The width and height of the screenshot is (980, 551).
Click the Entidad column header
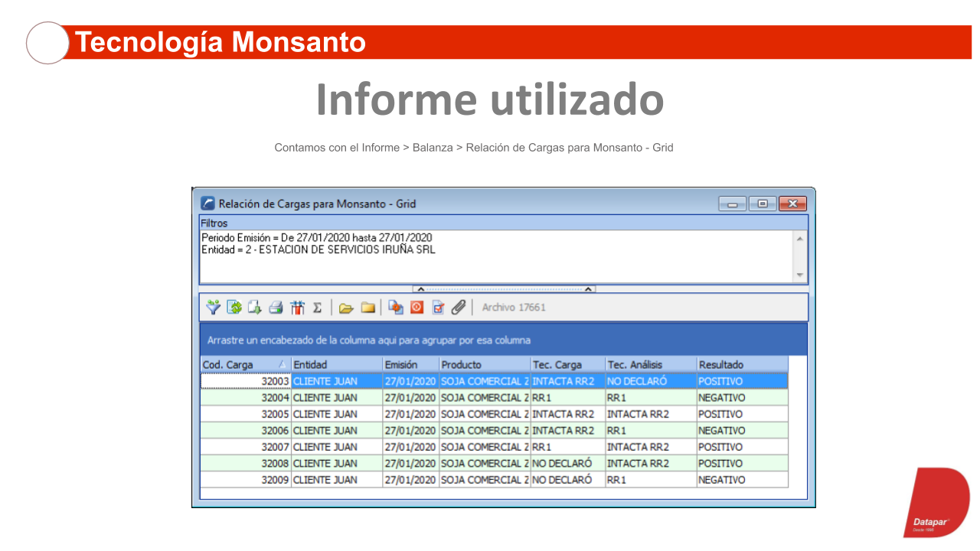(x=337, y=365)
